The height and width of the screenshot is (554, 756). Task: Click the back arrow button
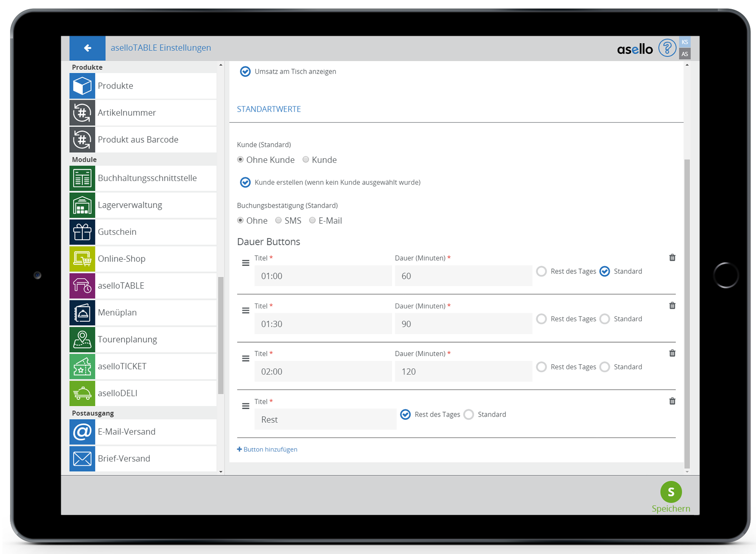click(87, 48)
